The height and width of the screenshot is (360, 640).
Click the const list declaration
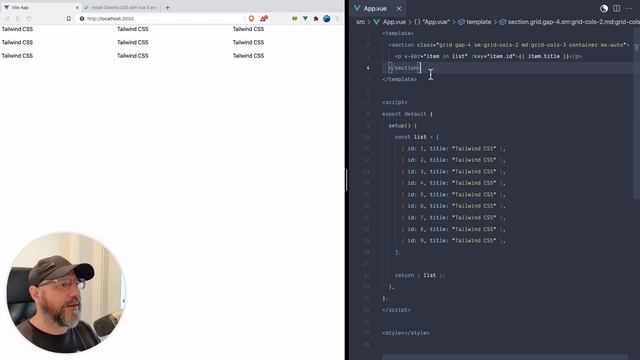[417, 137]
